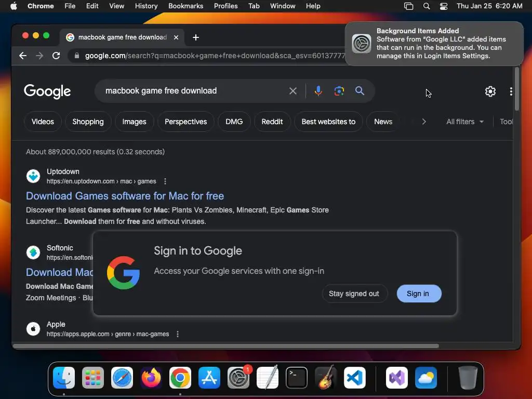The height and width of the screenshot is (399, 532).
Task: Open the three-dot menu beside the gear
Action: pyautogui.click(x=511, y=91)
